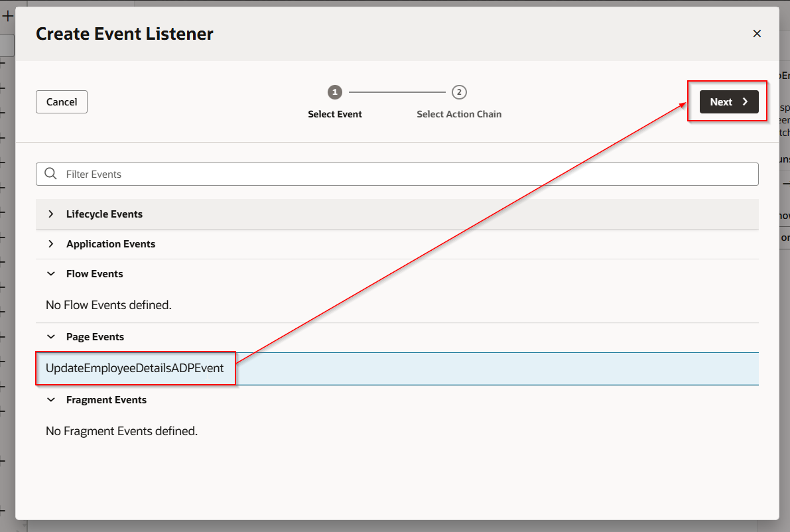Collapse the Flow Events chevron
This screenshot has height=532, width=790.
coord(51,274)
